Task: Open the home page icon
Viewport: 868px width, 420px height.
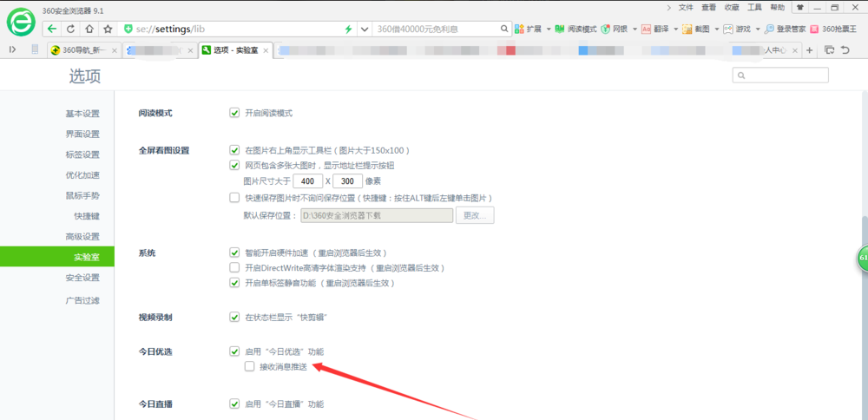Action: (89, 30)
